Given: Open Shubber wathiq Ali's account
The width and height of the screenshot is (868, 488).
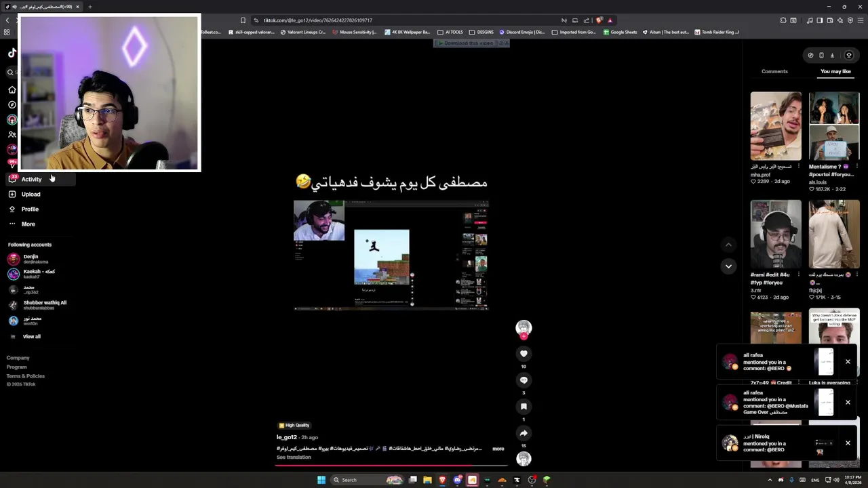Looking at the screenshot, I should (x=37, y=305).
